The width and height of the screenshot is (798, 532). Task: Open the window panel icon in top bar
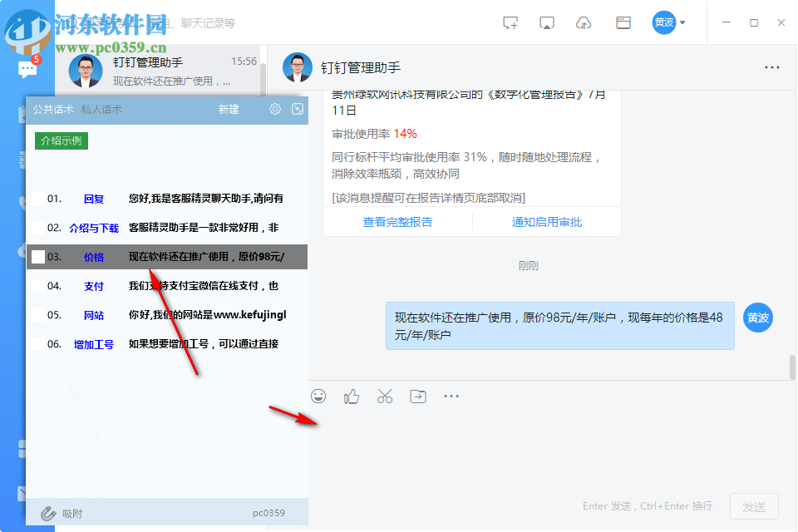(x=623, y=23)
